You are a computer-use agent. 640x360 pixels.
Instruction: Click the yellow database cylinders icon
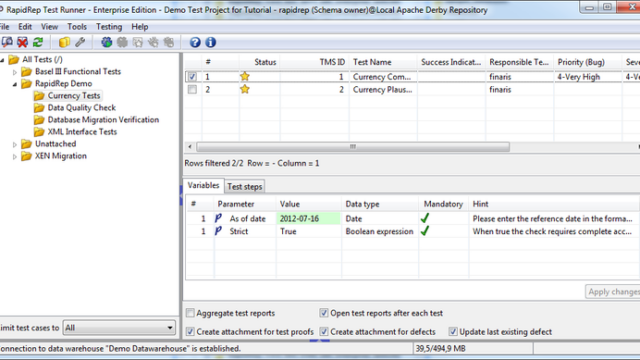point(64,42)
